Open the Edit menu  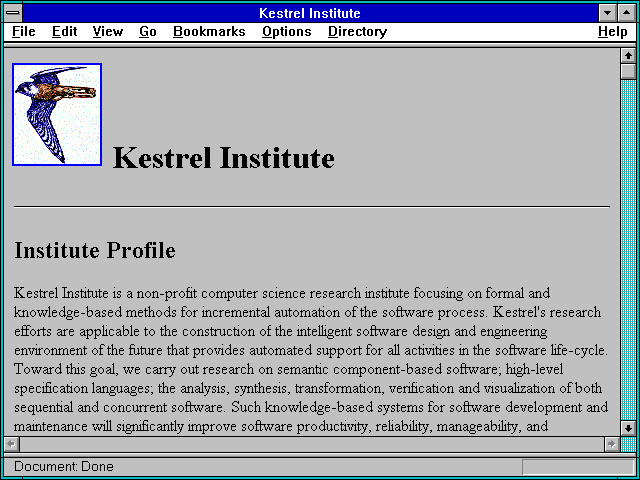click(64, 31)
